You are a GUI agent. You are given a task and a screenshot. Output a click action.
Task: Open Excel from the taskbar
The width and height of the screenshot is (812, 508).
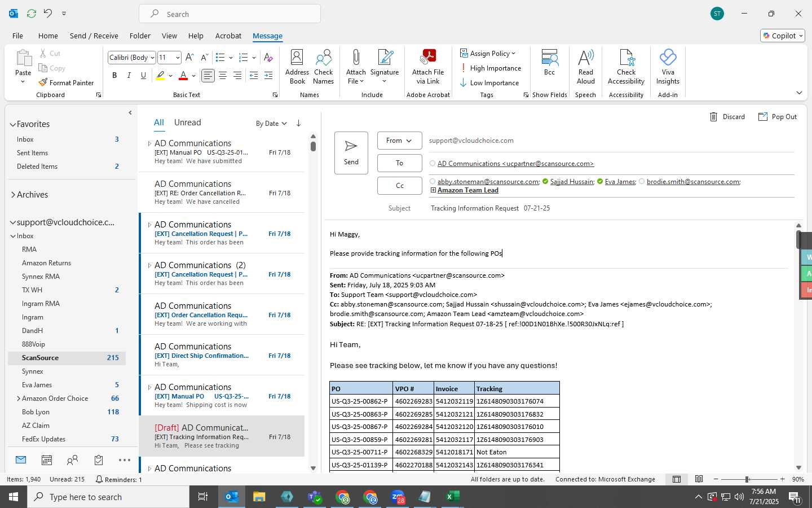tap(452, 497)
